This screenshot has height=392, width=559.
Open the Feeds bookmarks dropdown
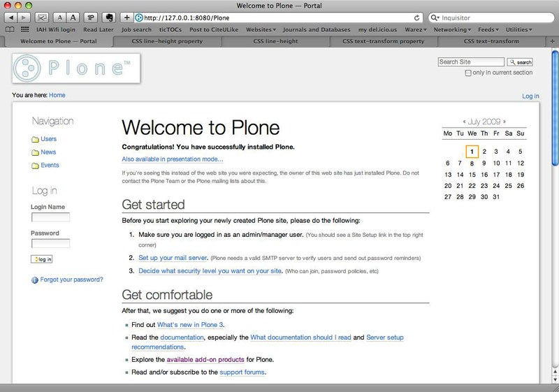point(488,29)
